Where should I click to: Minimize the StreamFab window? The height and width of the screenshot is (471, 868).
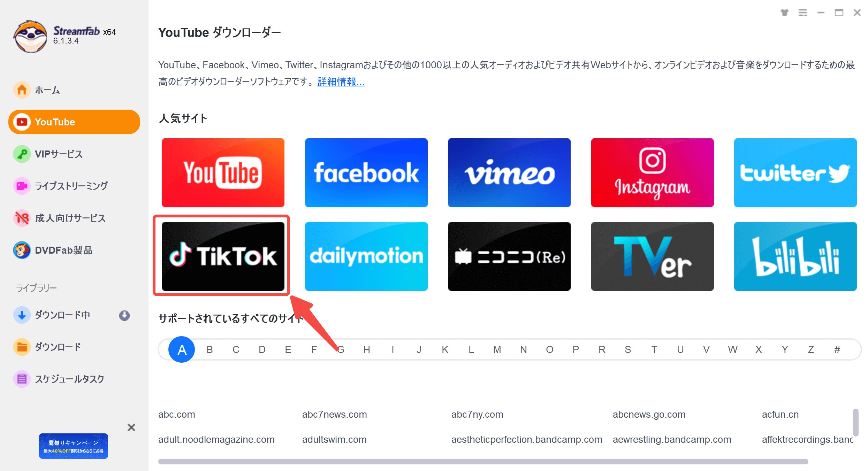(x=821, y=13)
